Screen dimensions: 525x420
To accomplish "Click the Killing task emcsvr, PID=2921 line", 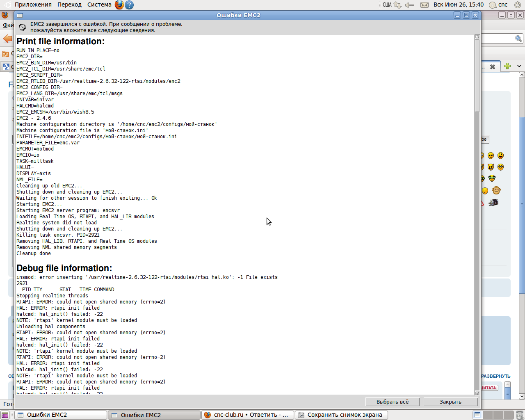I will 58,235.
